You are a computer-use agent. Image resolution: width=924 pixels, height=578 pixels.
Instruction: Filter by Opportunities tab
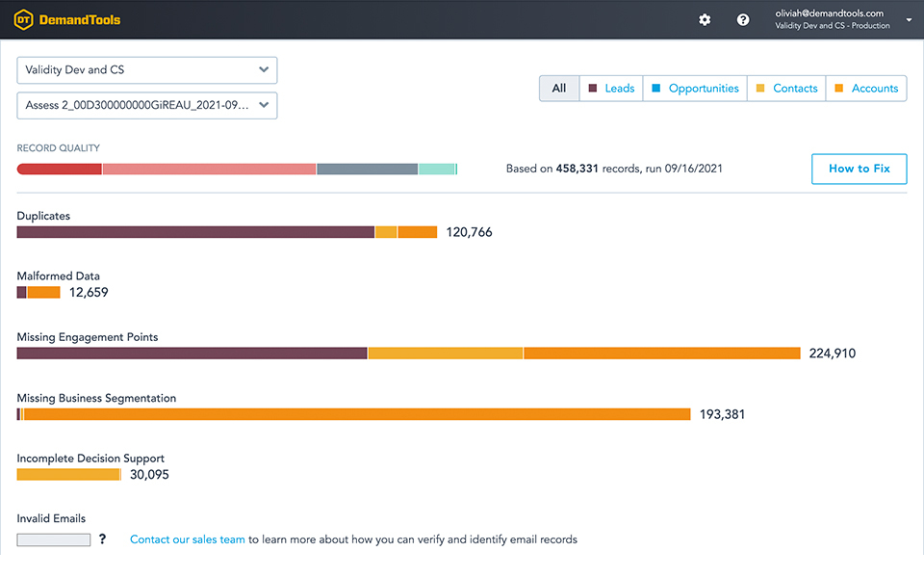point(695,89)
